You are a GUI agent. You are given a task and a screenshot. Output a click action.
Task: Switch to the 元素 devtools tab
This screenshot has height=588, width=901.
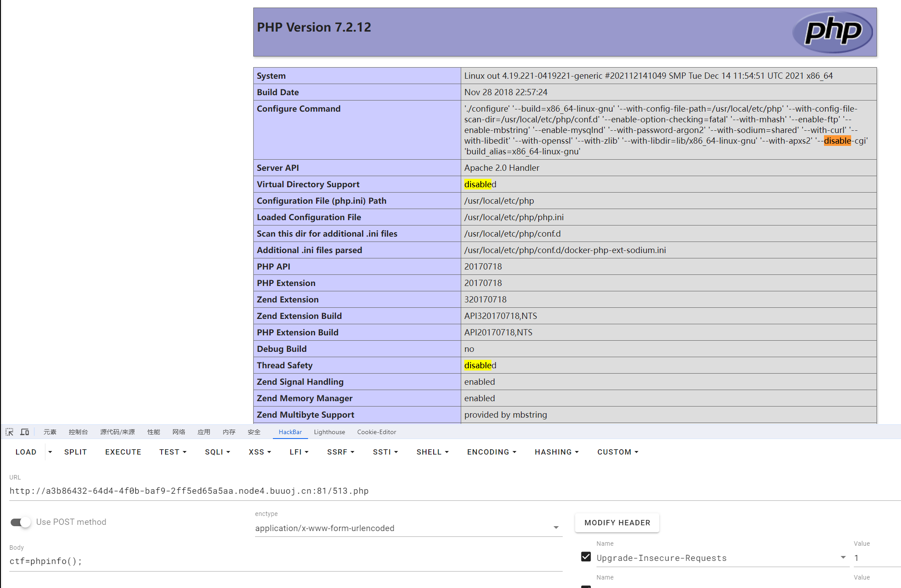(50, 432)
